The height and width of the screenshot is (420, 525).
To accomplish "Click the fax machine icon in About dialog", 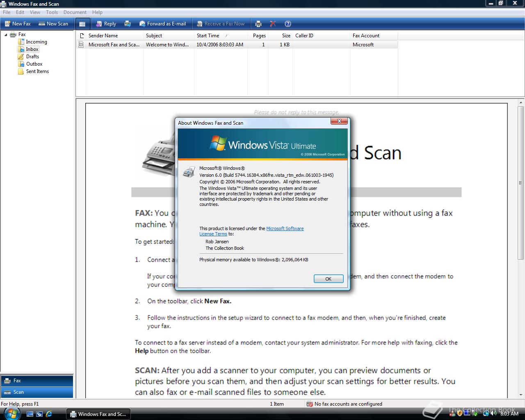I will (189, 172).
